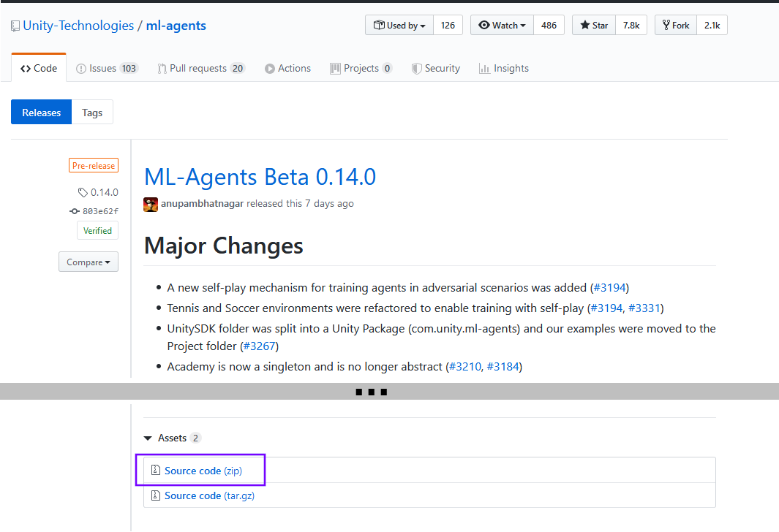Viewport: 779px width, 532px height.
Task: Open the Used by dropdown
Action: [x=399, y=25]
